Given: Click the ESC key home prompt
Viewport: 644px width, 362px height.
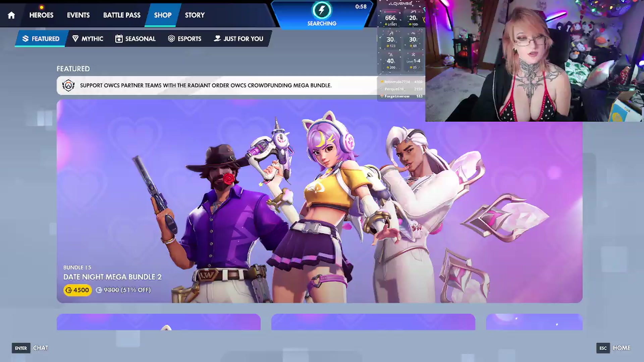Looking at the screenshot, I should 603,348.
